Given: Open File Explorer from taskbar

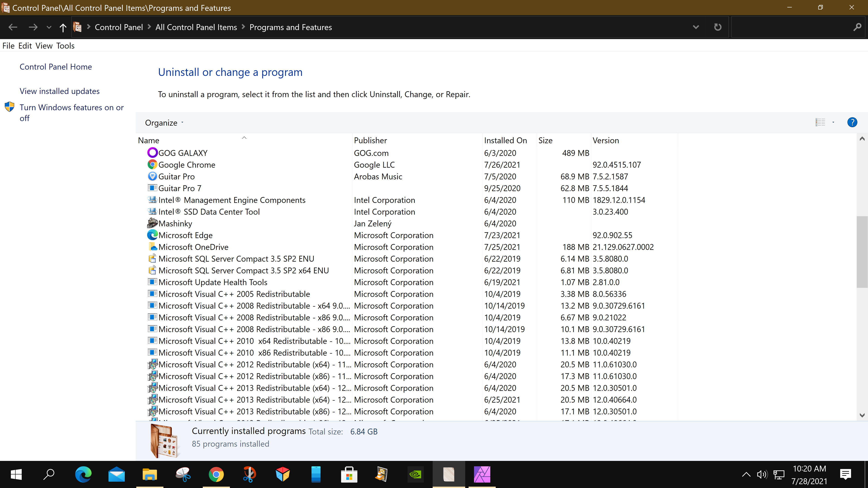Looking at the screenshot, I should [x=150, y=474].
